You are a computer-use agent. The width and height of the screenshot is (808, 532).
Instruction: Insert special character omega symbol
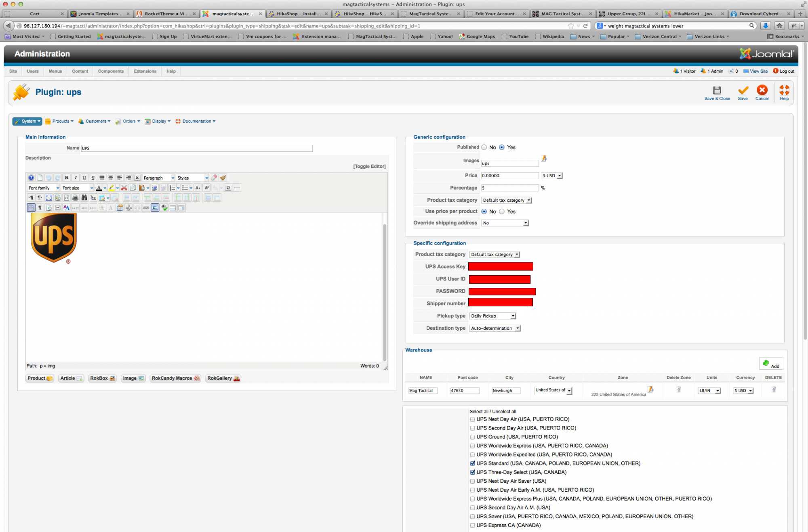click(228, 188)
